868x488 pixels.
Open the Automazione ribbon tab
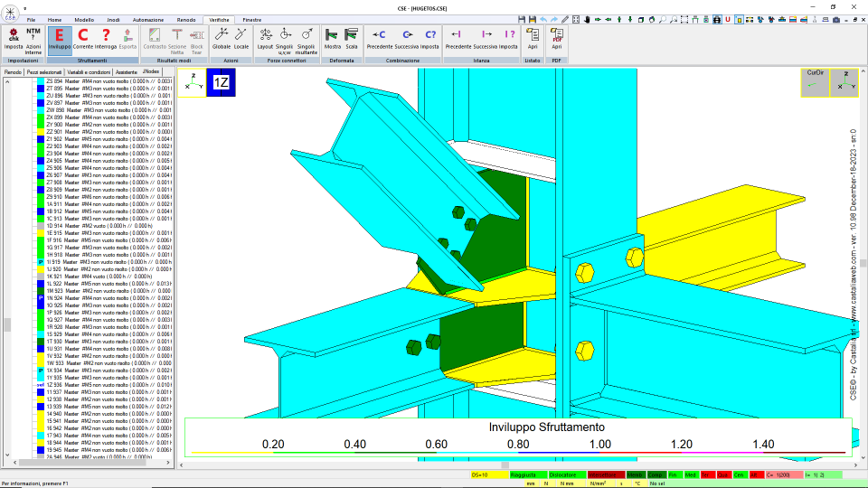click(x=147, y=20)
